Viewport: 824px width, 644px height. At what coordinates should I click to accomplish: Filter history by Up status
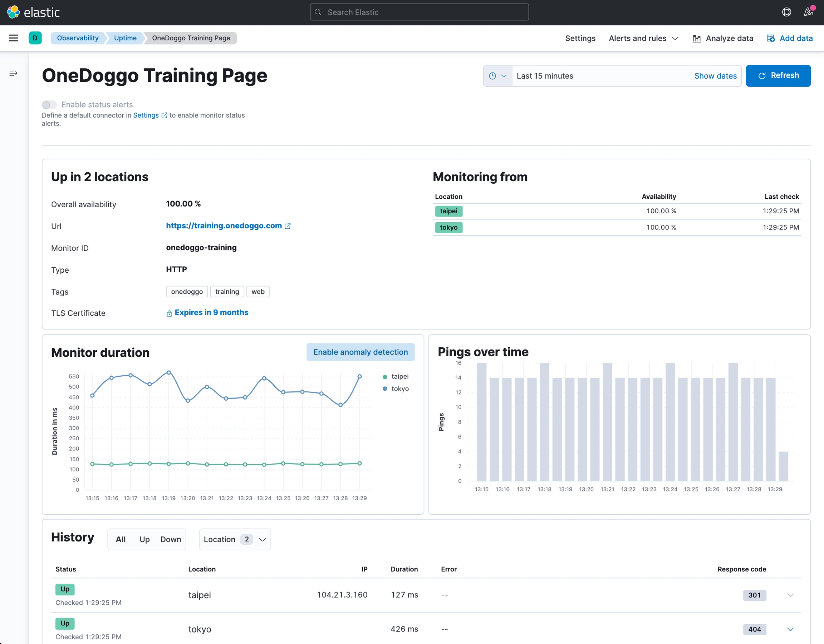(x=144, y=540)
